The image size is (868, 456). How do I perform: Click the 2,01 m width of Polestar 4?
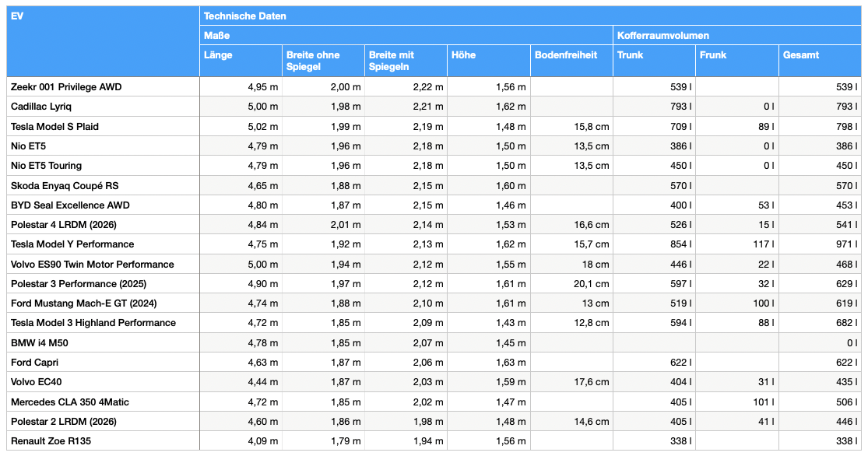click(x=346, y=225)
